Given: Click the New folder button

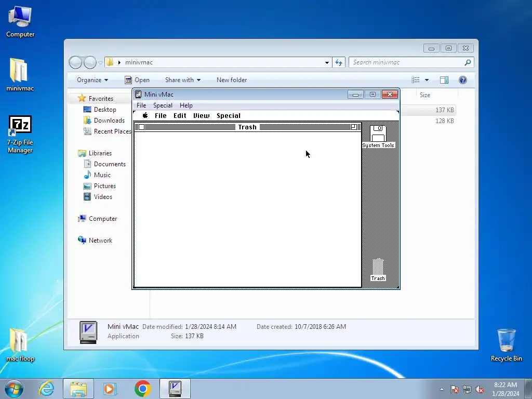Looking at the screenshot, I should pyautogui.click(x=232, y=80).
